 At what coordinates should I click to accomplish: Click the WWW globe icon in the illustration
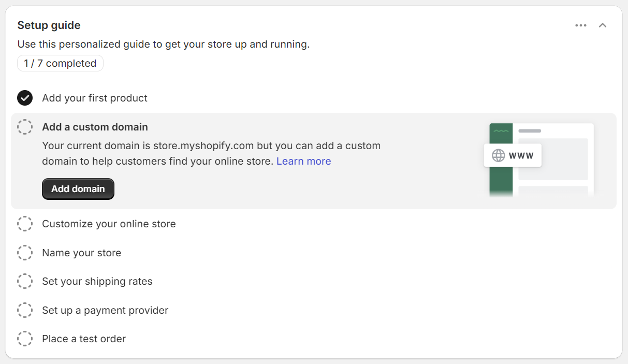pos(498,155)
